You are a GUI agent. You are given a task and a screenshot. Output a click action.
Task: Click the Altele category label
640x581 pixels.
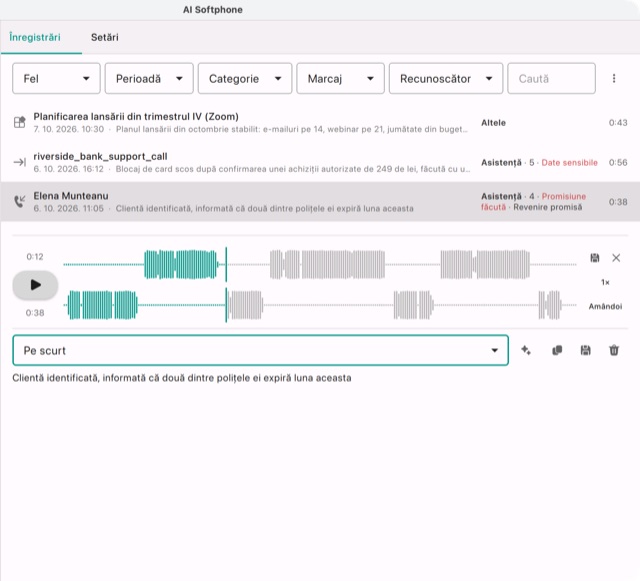493,122
